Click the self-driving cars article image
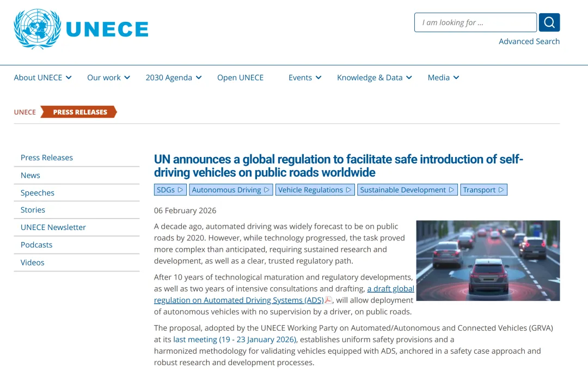Viewport: 588px width, 369px height. click(488, 261)
